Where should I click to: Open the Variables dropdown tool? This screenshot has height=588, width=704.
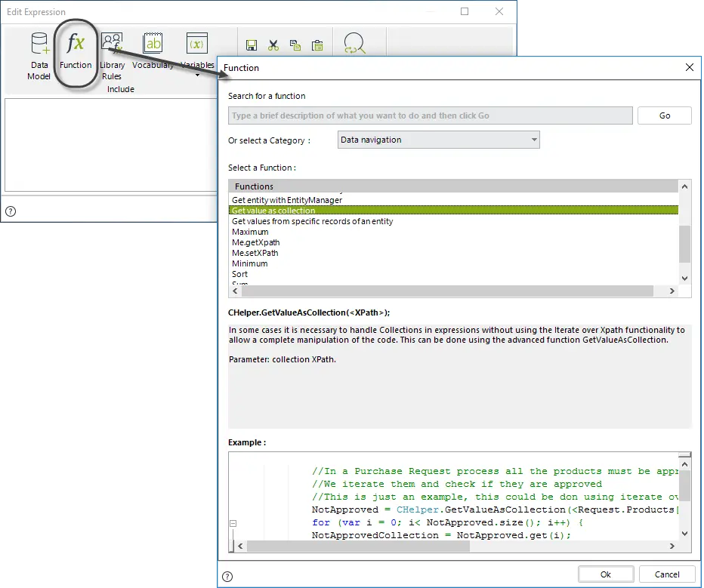tap(197, 54)
